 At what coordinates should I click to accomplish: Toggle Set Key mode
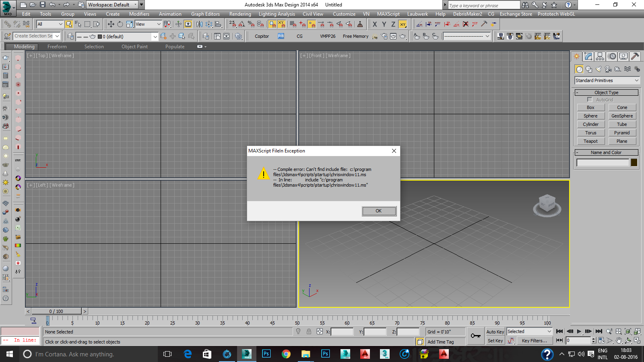(x=495, y=341)
